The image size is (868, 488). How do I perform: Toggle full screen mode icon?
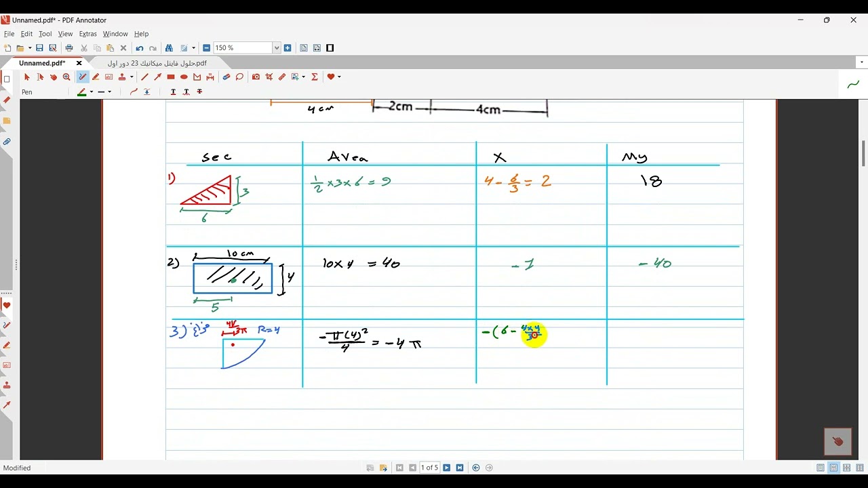(x=330, y=48)
